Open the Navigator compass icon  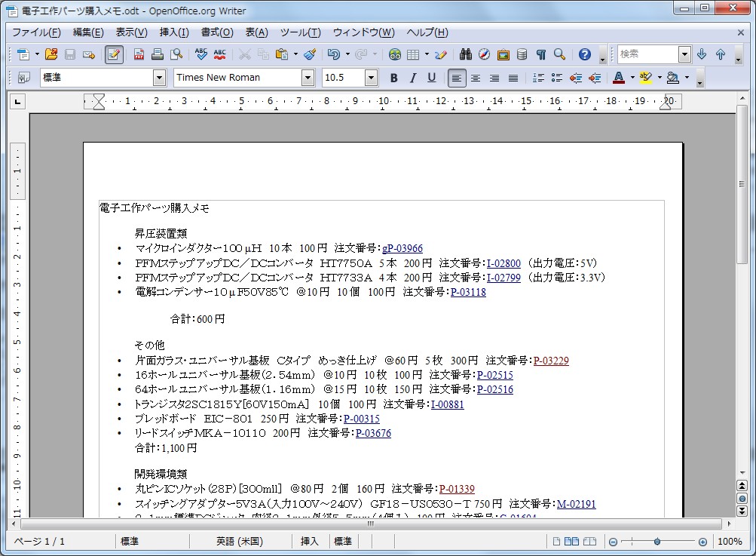click(485, 54)
